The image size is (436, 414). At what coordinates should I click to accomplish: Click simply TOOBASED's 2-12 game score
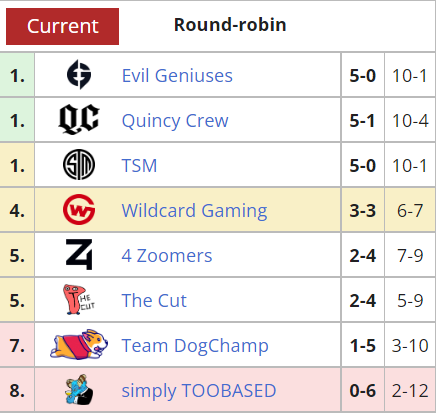(410, 390)
